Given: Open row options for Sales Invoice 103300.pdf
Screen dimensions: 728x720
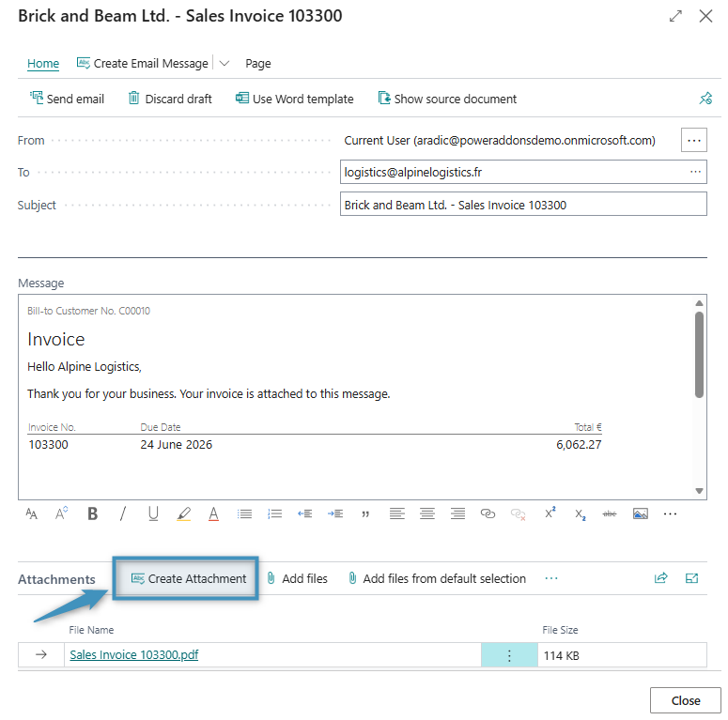Looking at the screenshot, I should [x=509, y=655].
